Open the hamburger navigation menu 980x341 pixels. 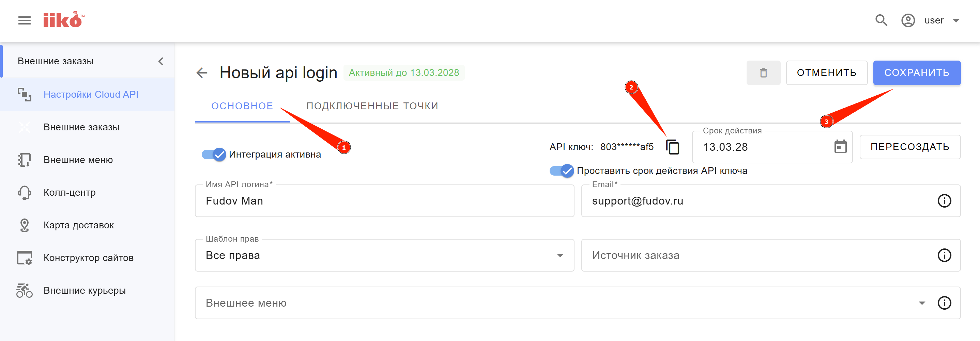point(24,20)
